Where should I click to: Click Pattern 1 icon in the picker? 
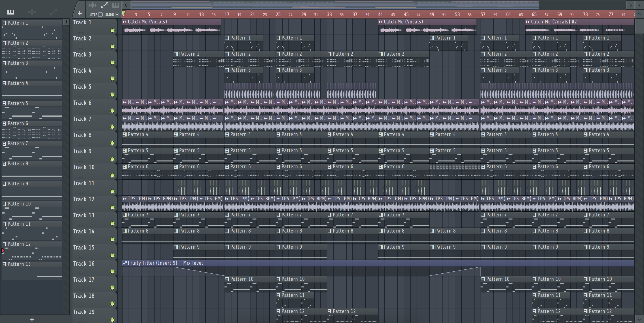tap(4, 23)
